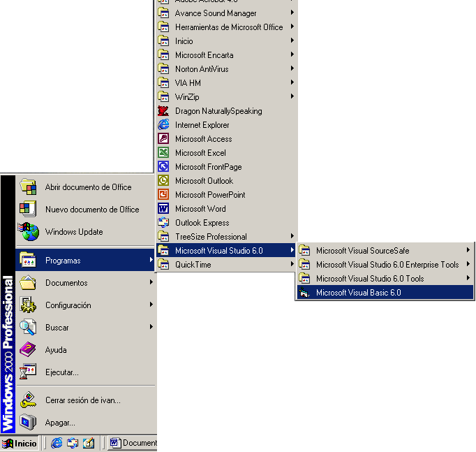Click the Microsoft FrontPage icon

[x=163, y=167]
